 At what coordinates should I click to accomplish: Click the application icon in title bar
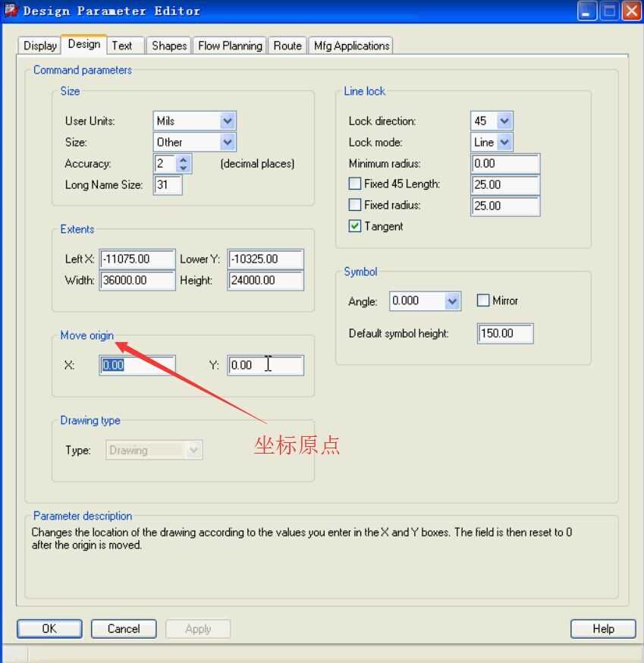11,10
